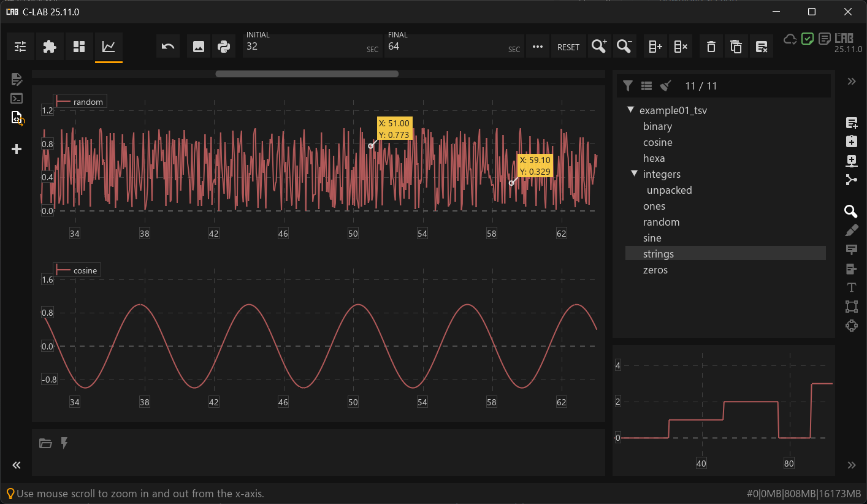Select the cosine signal in tree

[x=658, y=142]
